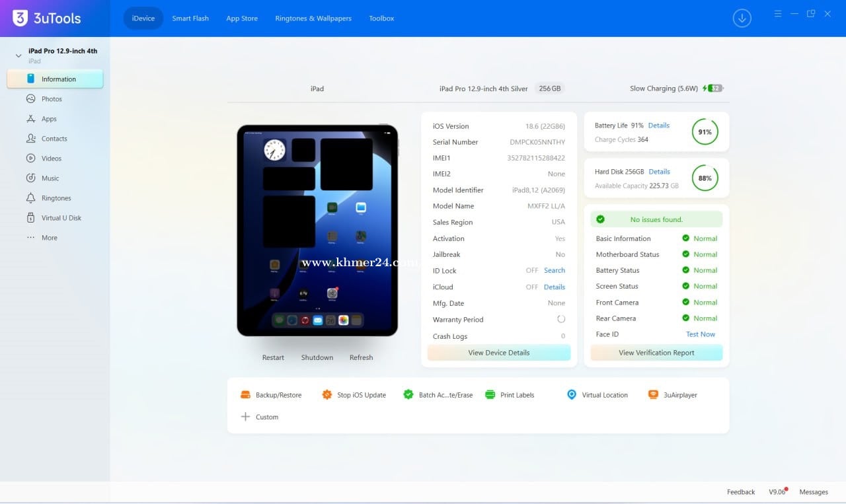Select the Contacts sidebar icon
846x504 pixels.
[30, 139]
